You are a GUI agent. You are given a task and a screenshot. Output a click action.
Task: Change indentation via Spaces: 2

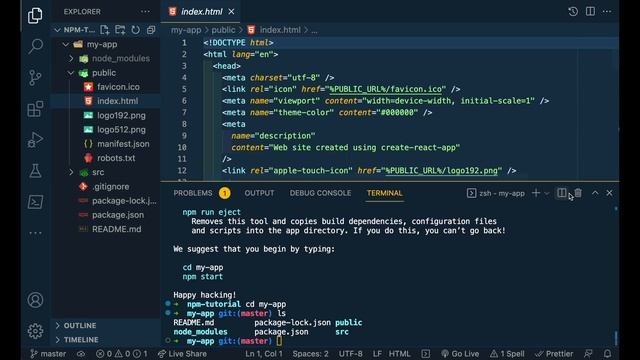tap(310, 354)
